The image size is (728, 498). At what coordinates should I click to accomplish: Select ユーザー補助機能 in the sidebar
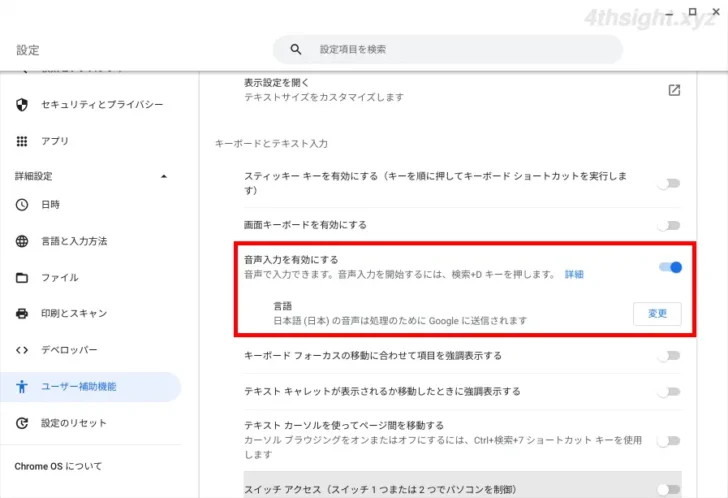(91, 387)
